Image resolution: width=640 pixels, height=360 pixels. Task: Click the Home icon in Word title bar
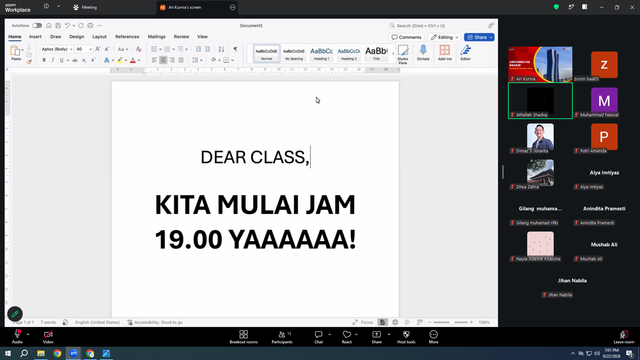[49, 25]
